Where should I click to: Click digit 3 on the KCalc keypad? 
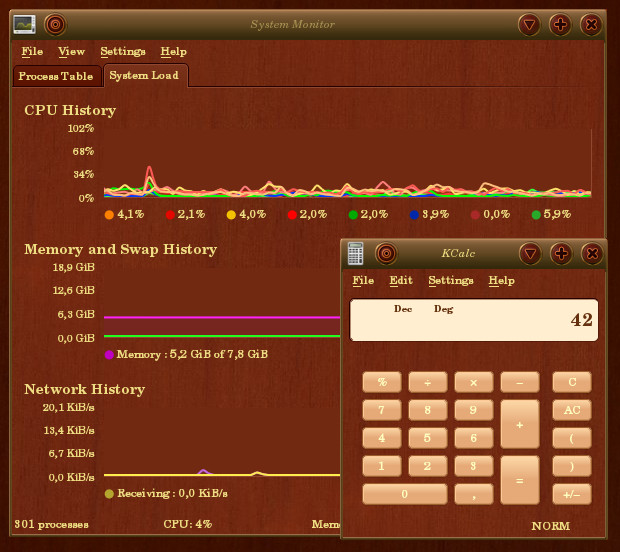point(474,466)
